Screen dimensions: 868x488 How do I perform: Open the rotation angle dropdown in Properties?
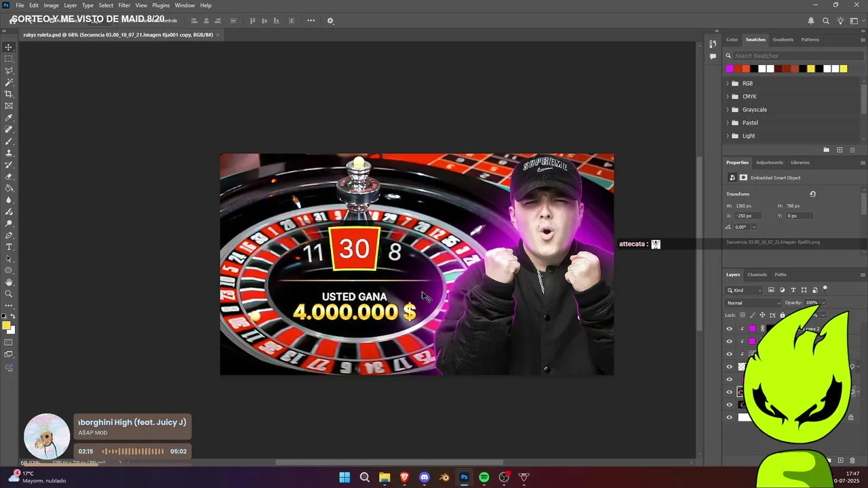tap(753, 227)
